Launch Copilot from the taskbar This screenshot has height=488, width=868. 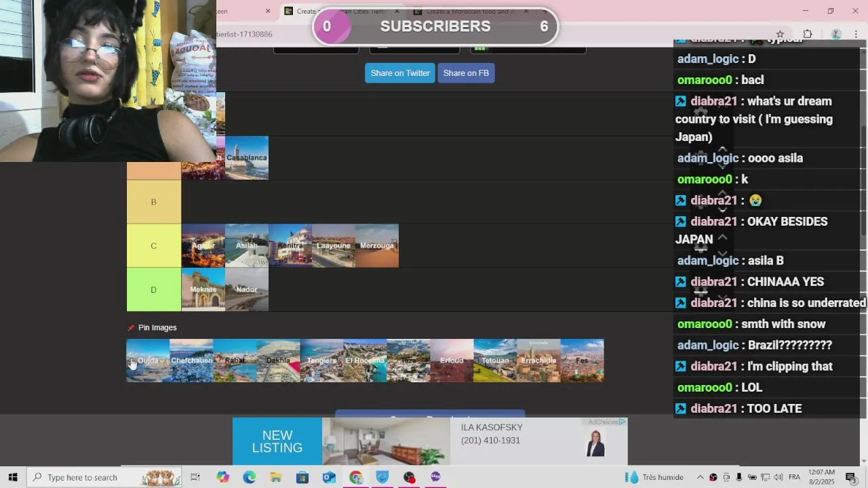point(223,477)
